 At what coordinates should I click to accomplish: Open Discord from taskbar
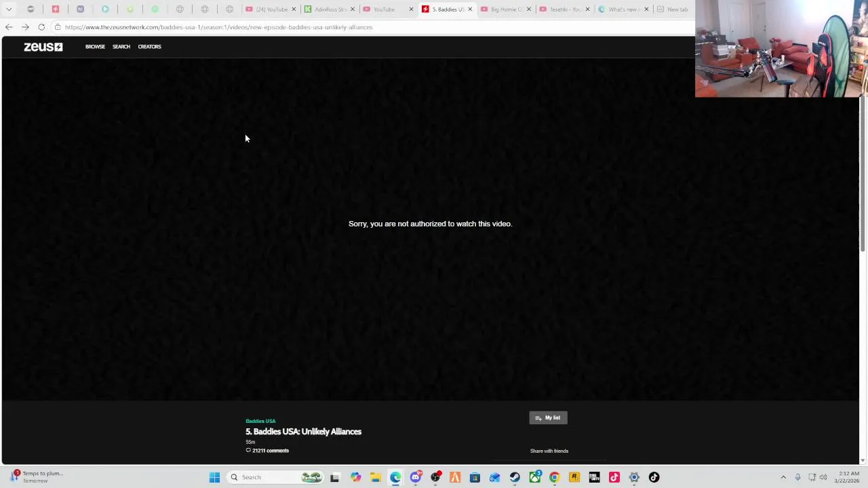[416, 477]
